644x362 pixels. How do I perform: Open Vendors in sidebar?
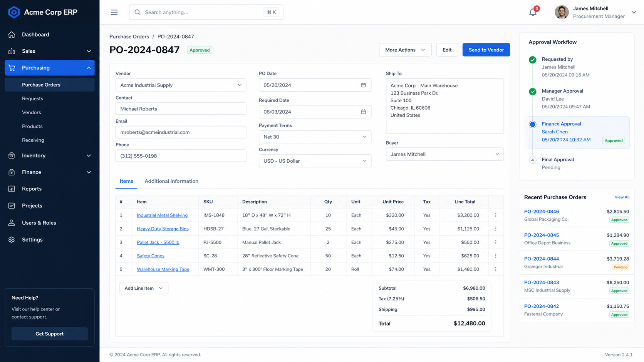tap(32, 112)
